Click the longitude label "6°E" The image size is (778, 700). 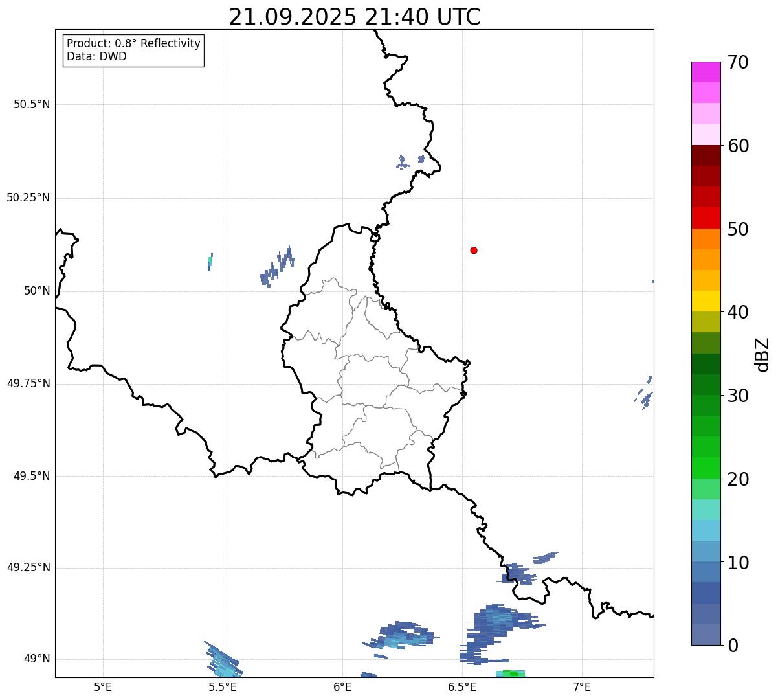click(342, 686)
